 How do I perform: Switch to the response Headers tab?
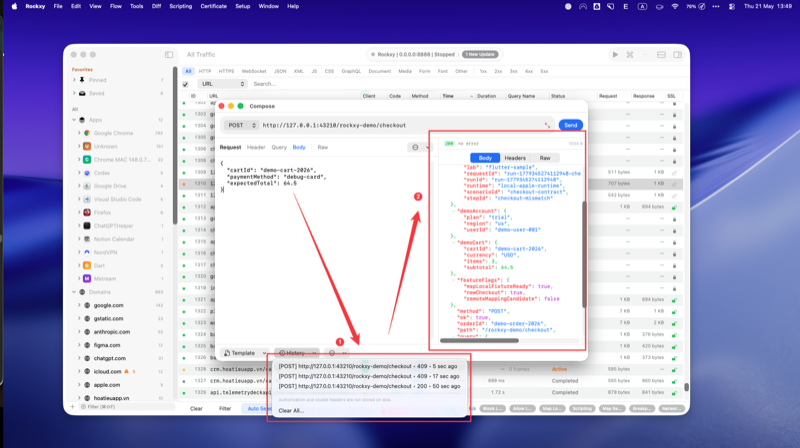coord(515,158)
